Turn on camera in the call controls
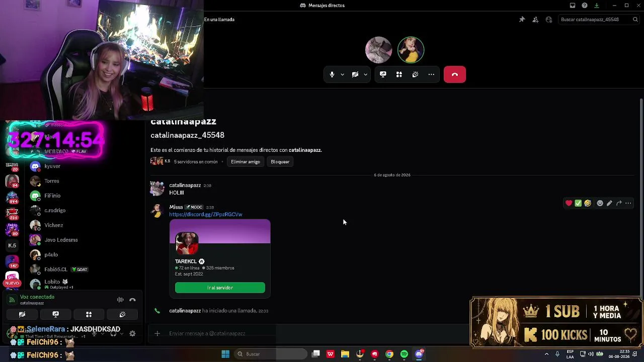This screenshot has width=644, height=362. [355, 74]
